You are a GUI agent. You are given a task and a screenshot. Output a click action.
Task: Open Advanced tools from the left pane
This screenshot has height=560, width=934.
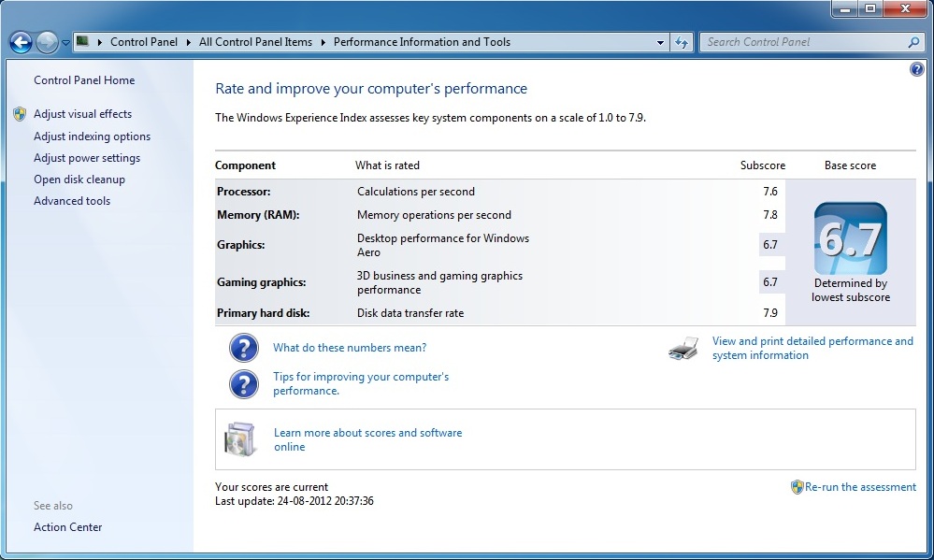[x=72, y=201]
